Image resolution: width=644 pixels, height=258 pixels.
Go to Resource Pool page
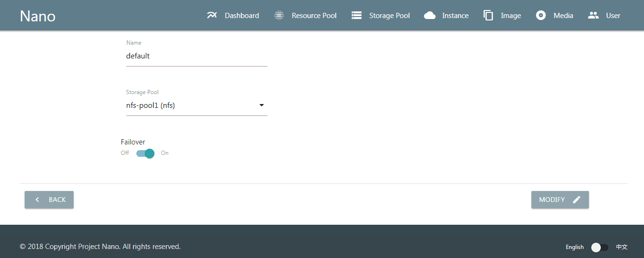pyautogui.click(x=306, y=15)
